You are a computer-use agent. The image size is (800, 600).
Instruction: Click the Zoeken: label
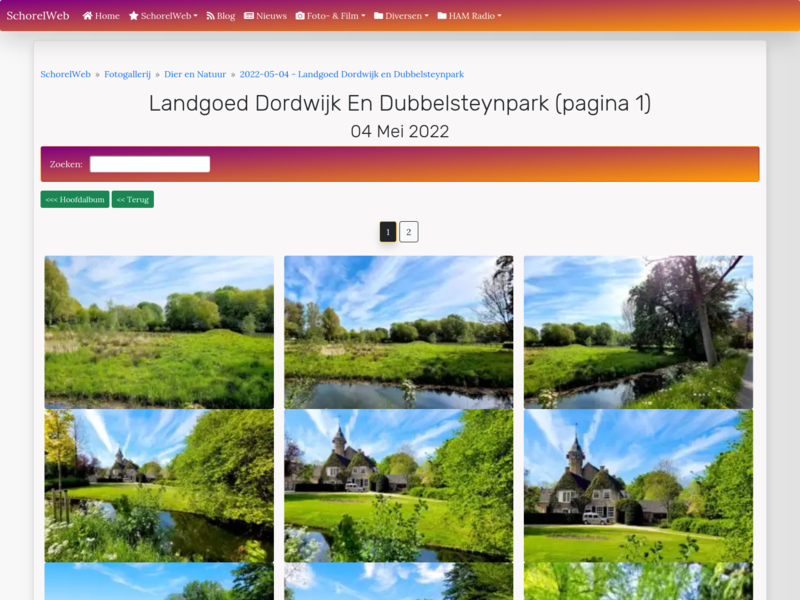66,164
